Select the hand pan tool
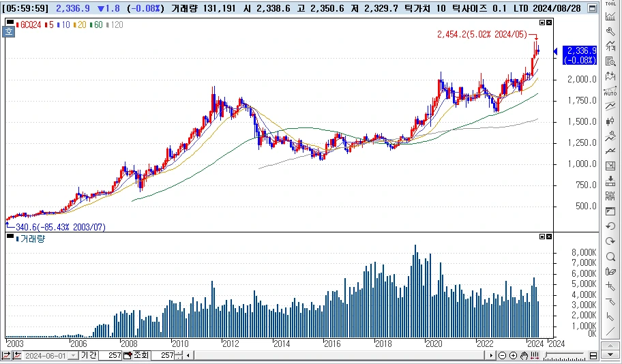This screenshot has height=364, width=622. [524, 355]
